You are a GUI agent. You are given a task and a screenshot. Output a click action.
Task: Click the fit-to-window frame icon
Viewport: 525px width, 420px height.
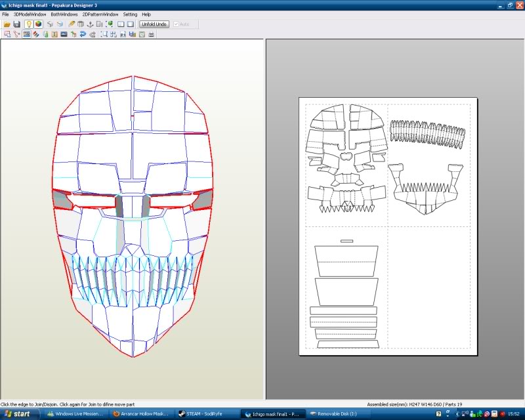(104, 34)
